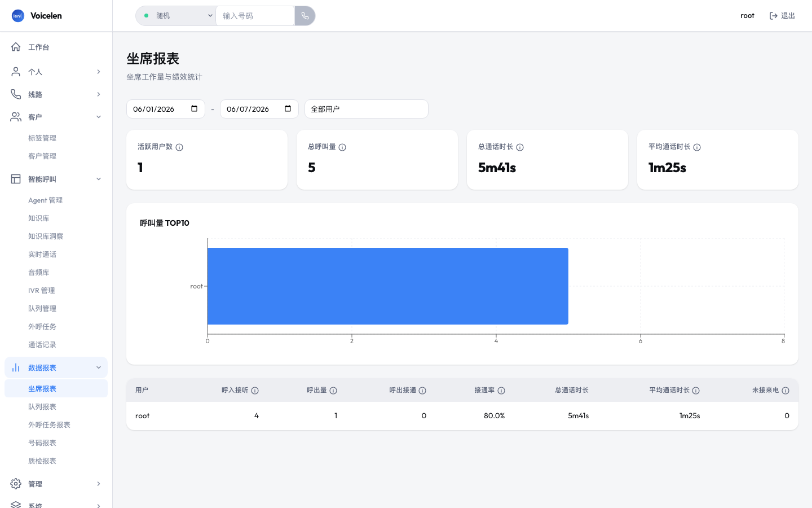Click info icon next to 呼入接听 column
This screenshot has height=508, width=812.
pos(255,391)
